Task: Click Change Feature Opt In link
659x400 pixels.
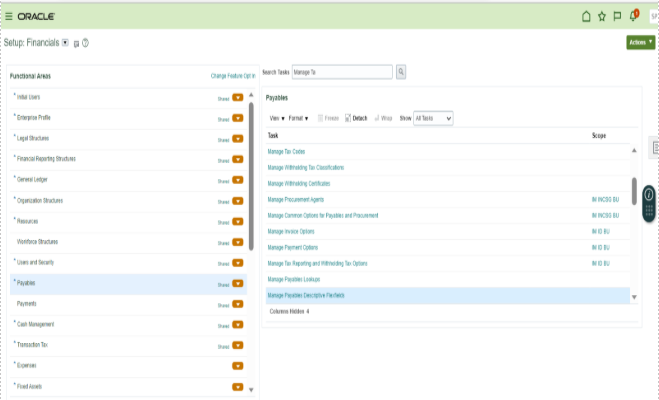Action: click(x=233, y=76)
